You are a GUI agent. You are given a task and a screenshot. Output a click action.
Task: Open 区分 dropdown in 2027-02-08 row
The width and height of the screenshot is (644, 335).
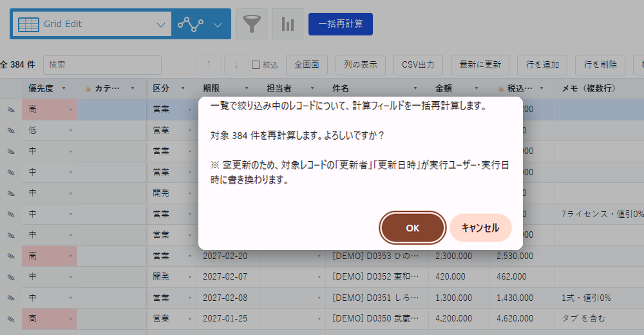[190, 298]
